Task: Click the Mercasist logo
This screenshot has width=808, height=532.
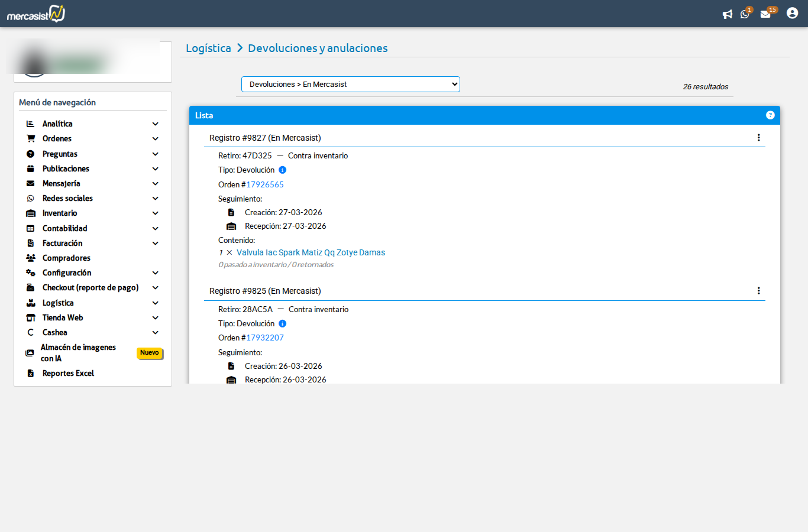Action: pyautogui.click(x=36, y=14)
